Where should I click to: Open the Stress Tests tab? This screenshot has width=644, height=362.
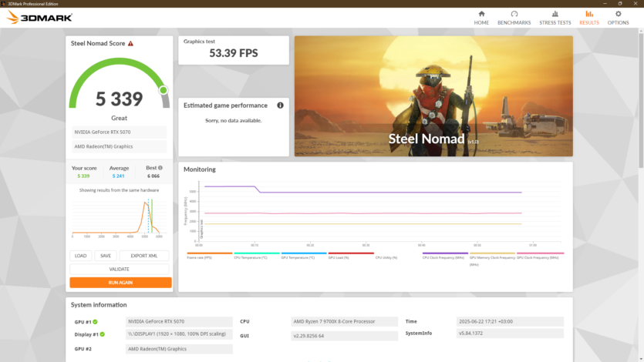tap(555, 18)
